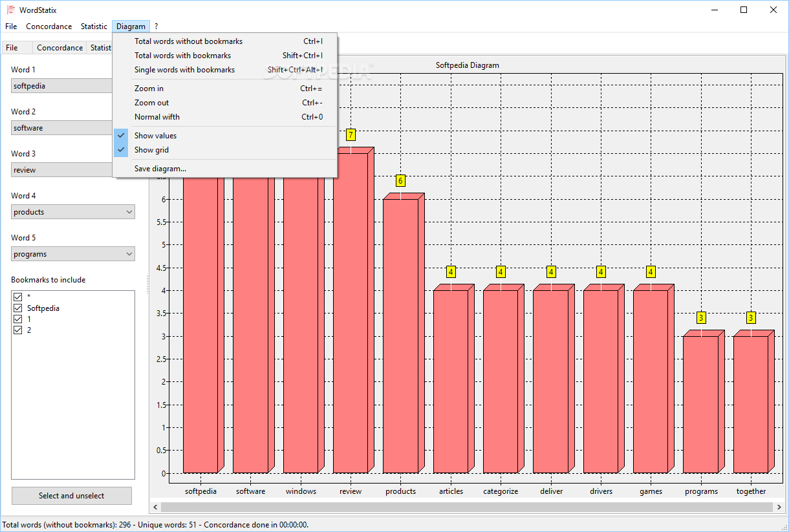Switch to the Concordance tab
This screenshot has width=789, height=532.
(x=59, y=47)
